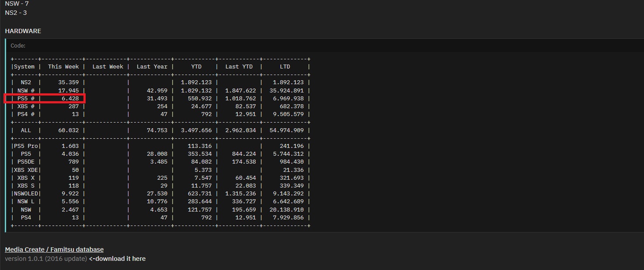Click PS5 row This Week value 4.036
This screenshot has height=270, width=644.
70,154
